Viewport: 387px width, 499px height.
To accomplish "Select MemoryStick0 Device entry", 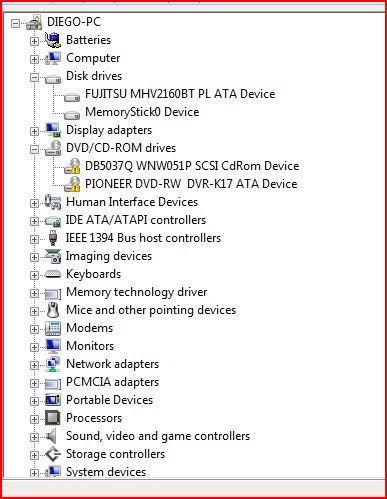I will pos(142,112).
